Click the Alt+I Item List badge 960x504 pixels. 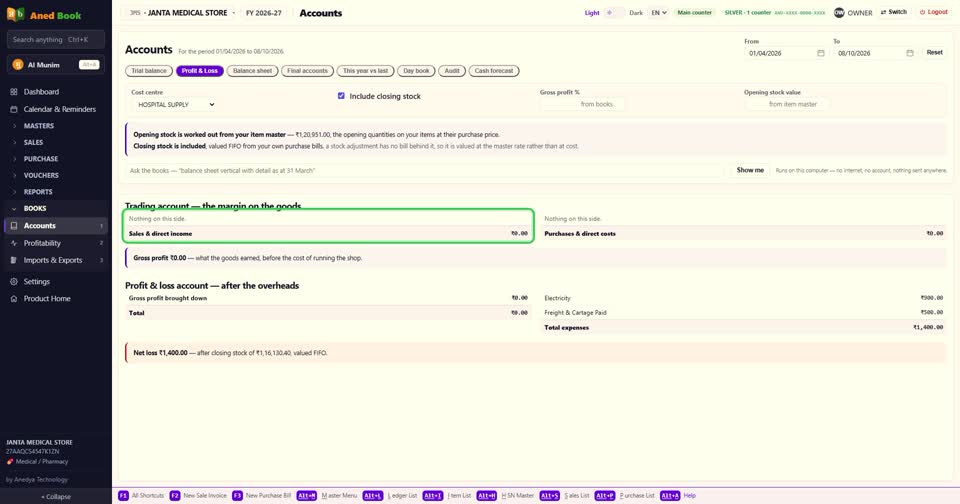432,495
